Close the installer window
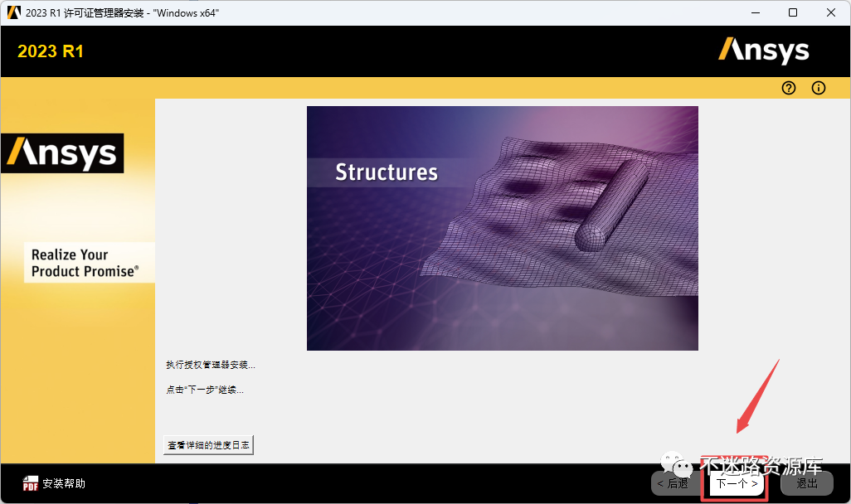The height and width of the screenshot is (504, 851). tap(831, 12)
